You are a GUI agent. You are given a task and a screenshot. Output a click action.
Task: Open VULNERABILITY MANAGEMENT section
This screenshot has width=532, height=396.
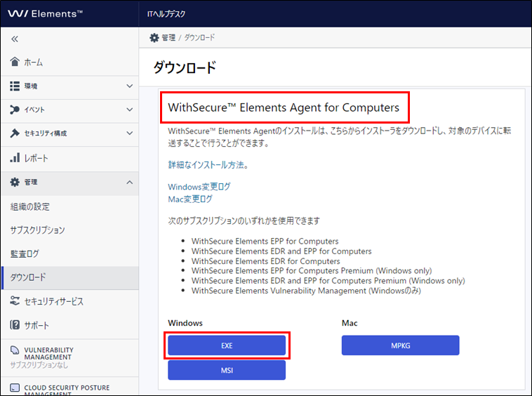pyautogui.click(x=69, y=357)
